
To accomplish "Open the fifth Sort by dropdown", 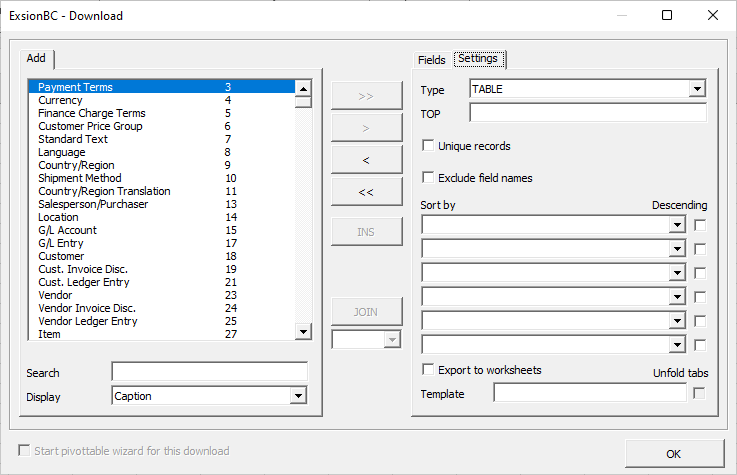I will (677, 321).
